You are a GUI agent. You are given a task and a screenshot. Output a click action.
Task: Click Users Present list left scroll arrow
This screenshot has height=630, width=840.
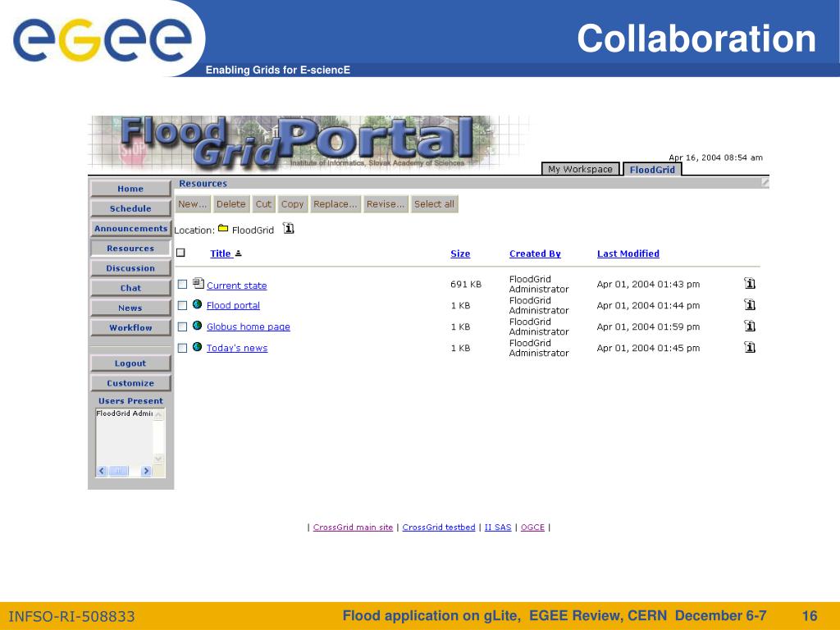tap(102, 471)
